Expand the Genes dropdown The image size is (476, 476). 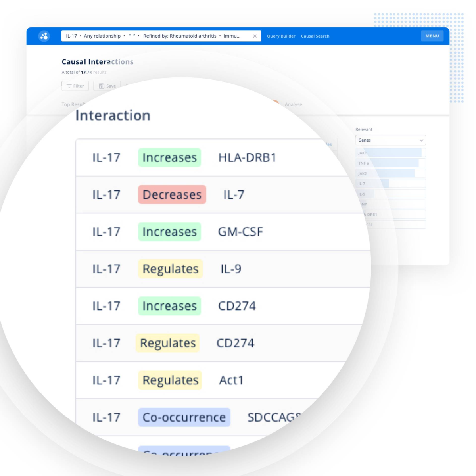coord(390,140)
